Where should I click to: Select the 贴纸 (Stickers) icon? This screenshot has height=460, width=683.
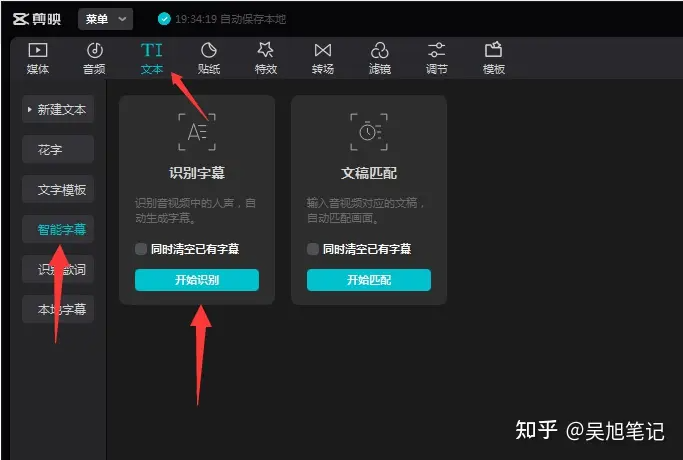(x=208, y=51)
